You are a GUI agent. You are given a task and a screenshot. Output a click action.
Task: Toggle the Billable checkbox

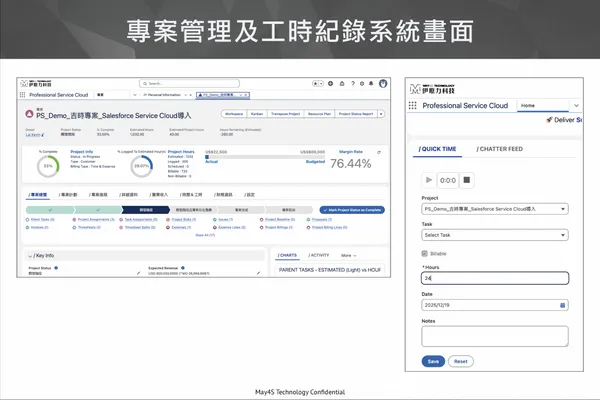426,253
